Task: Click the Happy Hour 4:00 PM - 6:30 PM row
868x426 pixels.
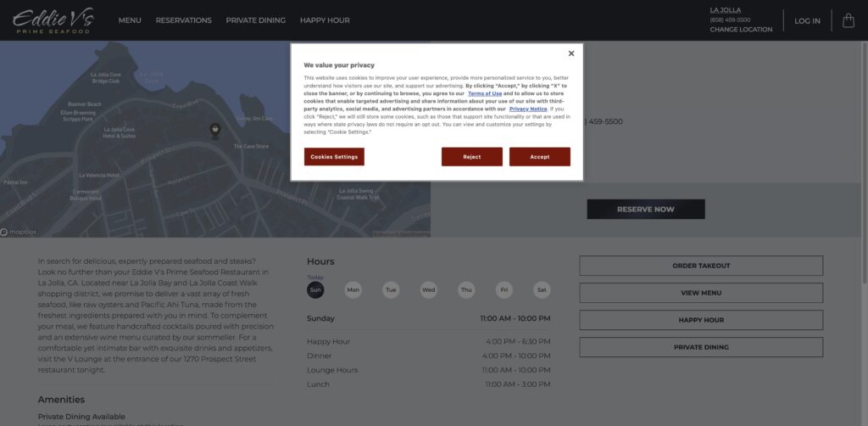Action: (x=428, y=342)
